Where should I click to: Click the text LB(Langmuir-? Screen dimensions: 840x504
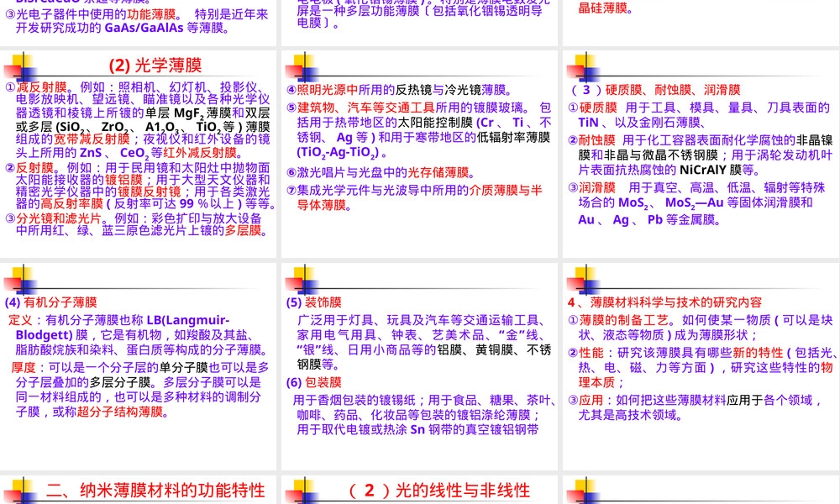188,320
